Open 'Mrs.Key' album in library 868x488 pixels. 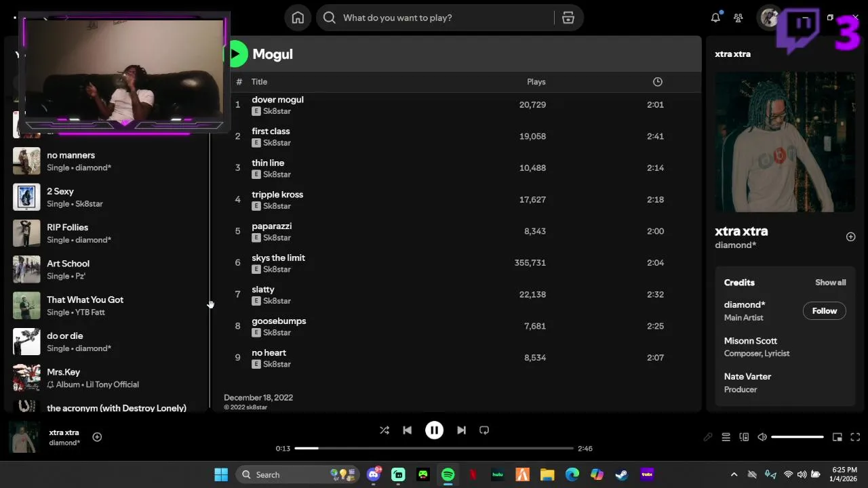108,378
